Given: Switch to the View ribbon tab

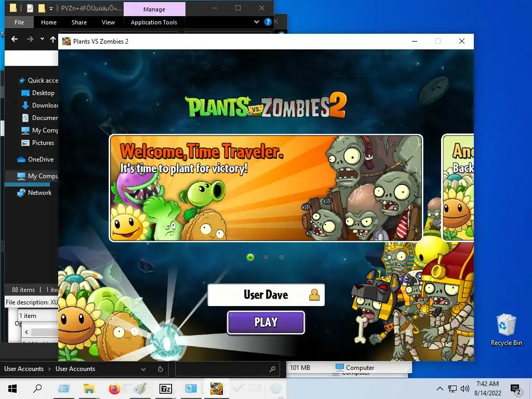Looking at the screenshot, I should click(x=108, y=22).
